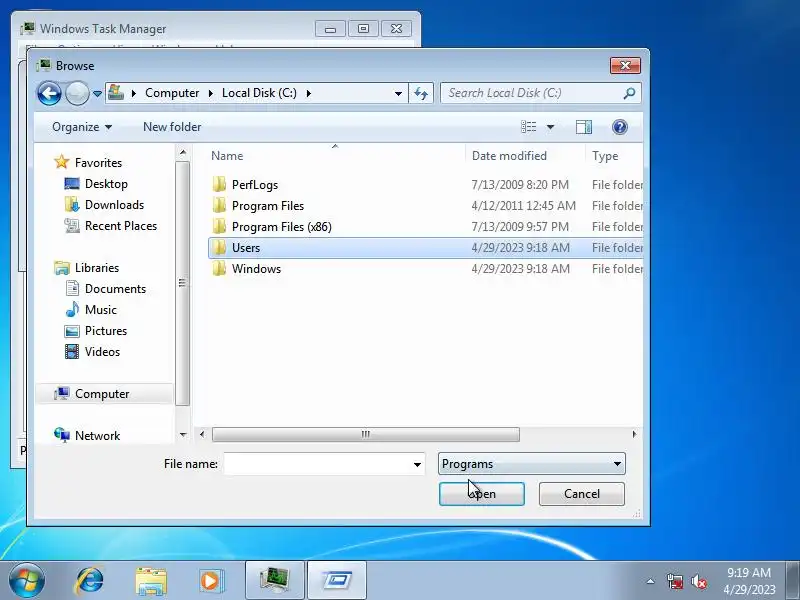
Task: Launch Internet Explorer from the taskbar
Action: tap(90, 581)
